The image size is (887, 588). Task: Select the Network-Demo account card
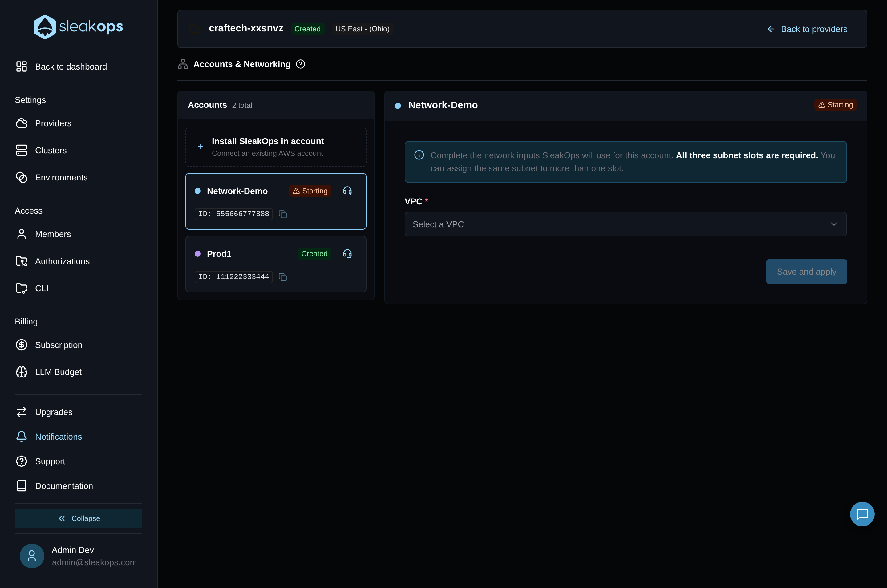pos(276,201)
